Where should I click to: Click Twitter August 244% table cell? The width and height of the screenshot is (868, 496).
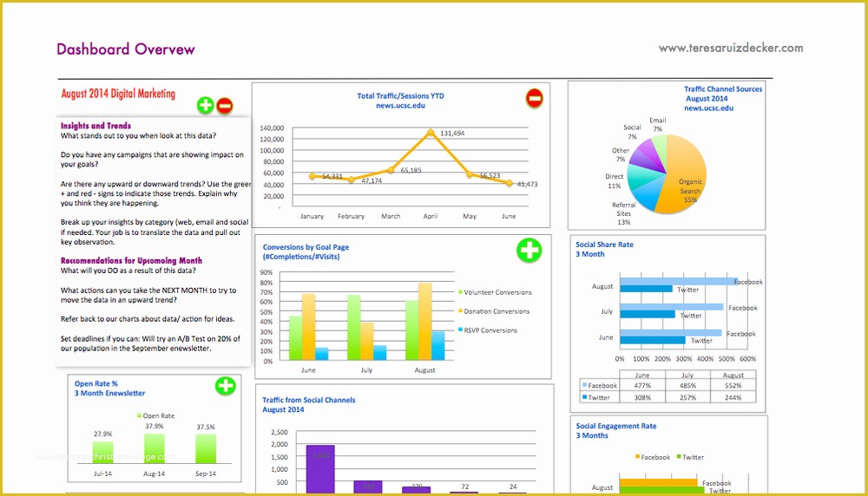(733, 397)
